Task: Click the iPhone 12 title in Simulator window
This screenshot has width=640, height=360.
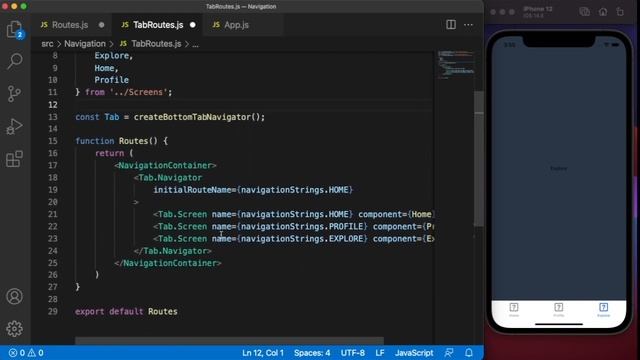Action: 538,9
